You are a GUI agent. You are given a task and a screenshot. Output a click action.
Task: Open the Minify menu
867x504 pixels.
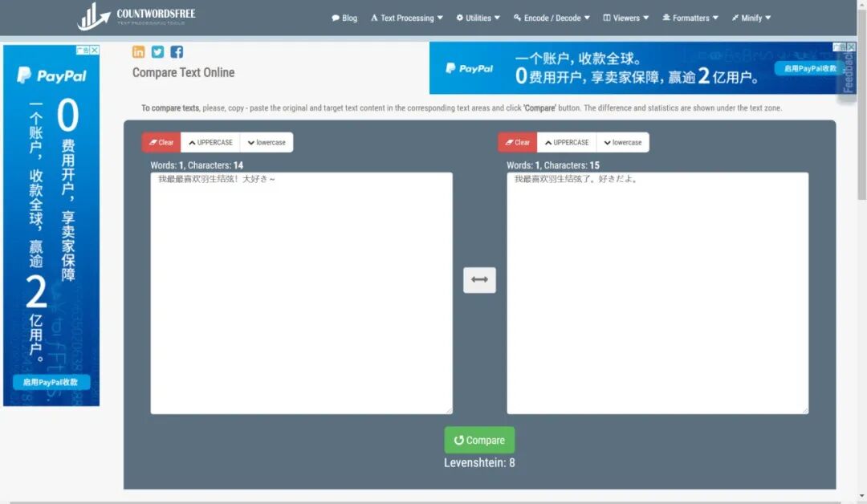pos(751,17)
